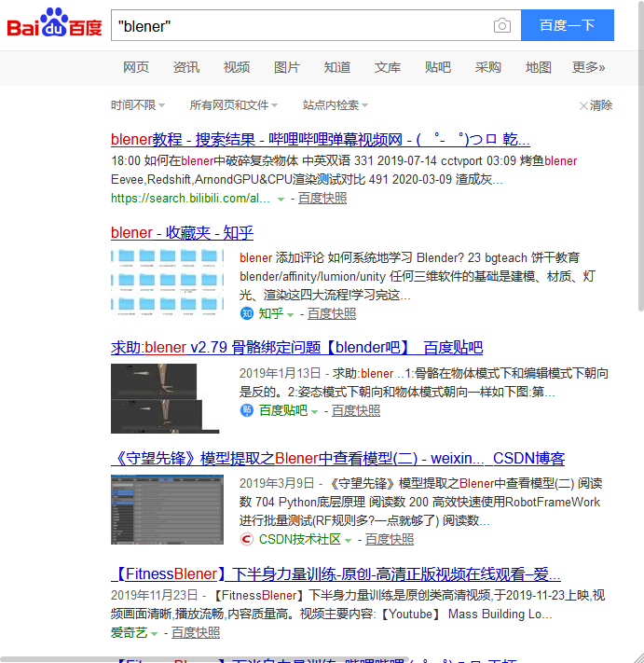This screenshot has width=644, height=663.
Task: Expand the arrow next to CSDN技术社区
Action: click(x=348, y=541)
